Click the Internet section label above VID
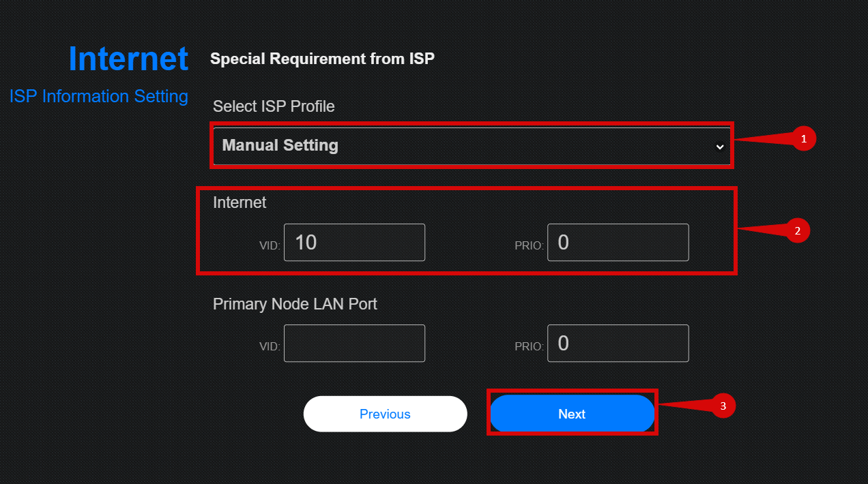Screen dimensions: 868x484 coord(240,202)
